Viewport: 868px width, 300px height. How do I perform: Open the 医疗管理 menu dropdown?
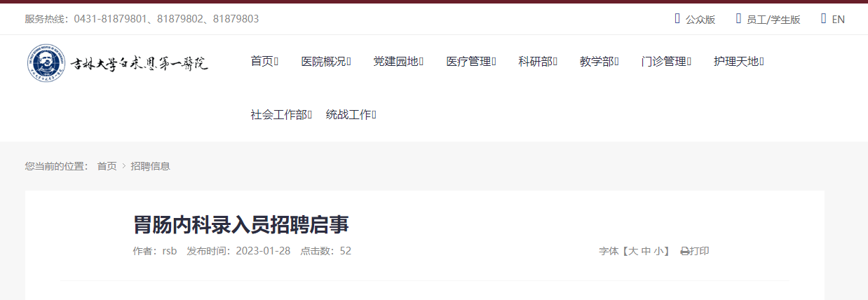click(x=494, y=62)
